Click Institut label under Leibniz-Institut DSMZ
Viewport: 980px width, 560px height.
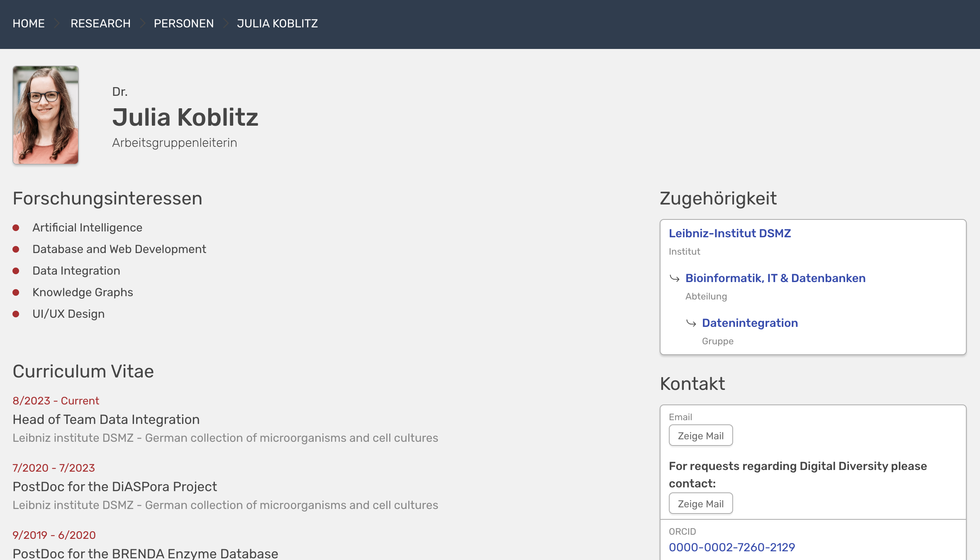(684, 251)
